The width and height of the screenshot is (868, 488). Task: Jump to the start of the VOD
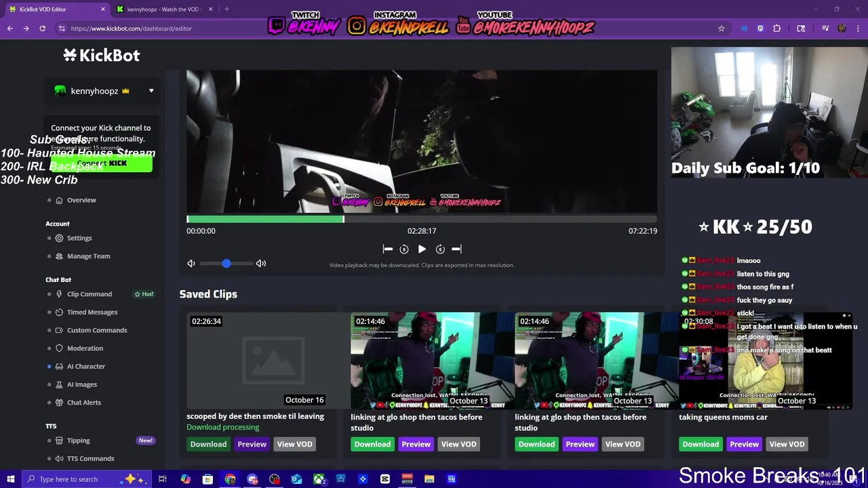point(388,249)
